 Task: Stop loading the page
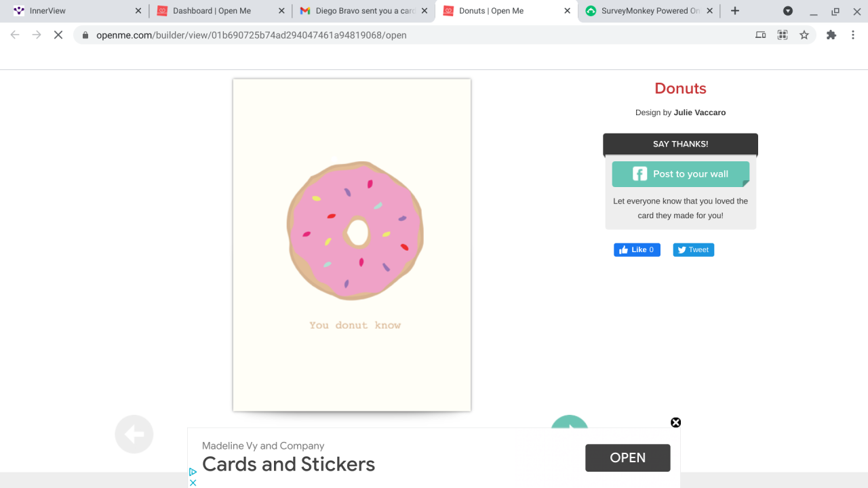click(58, 35)
